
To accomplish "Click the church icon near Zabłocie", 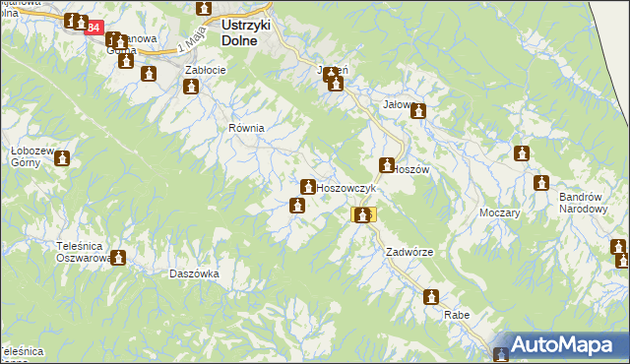I will 191,87.
